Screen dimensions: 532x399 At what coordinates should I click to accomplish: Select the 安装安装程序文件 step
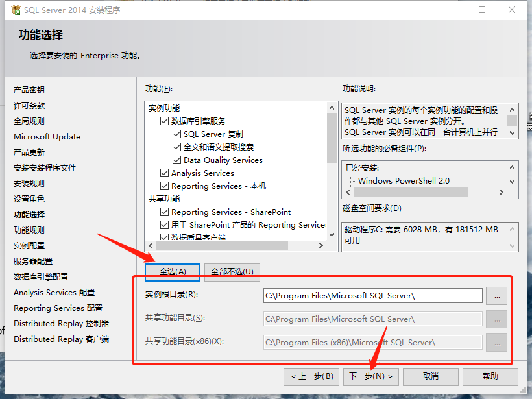pyautogui.click(x=45, y=168)
